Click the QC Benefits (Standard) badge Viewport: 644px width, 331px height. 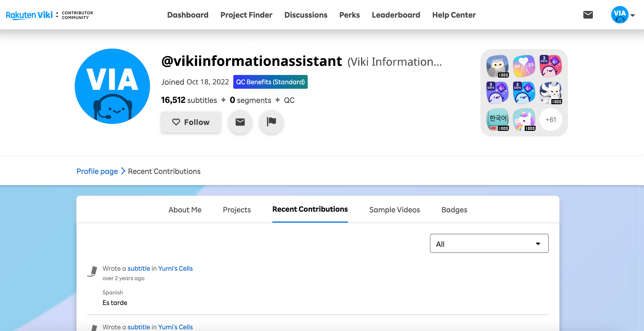point(270,82)
